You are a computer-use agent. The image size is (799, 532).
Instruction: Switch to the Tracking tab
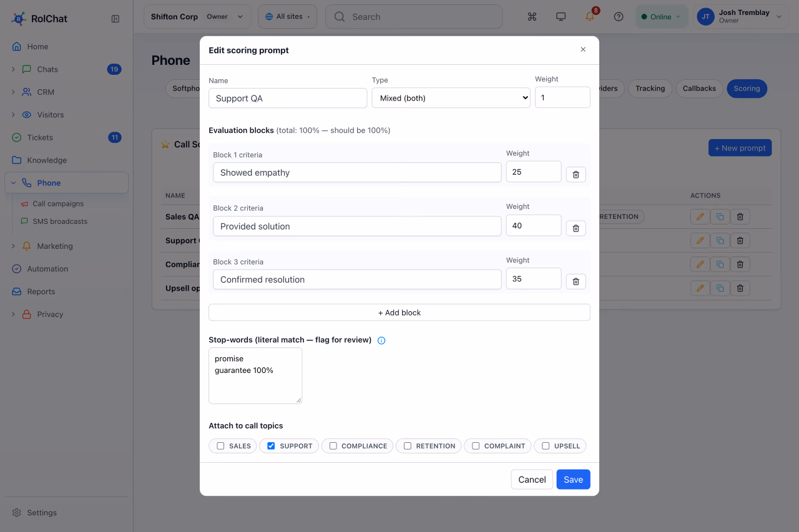(x=650, y=89)
